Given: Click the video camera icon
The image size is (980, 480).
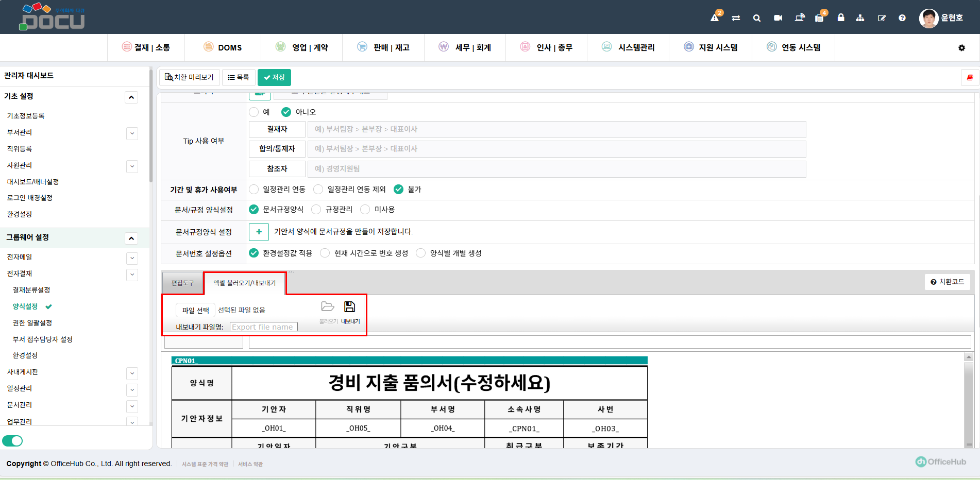Looking at the screenshot, I should [778, 18].
